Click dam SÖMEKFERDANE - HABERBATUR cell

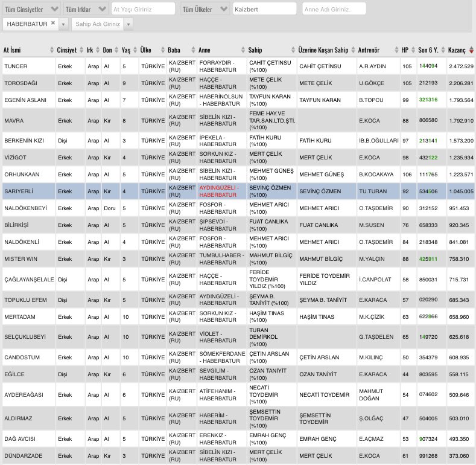pyautogui.click(x=222, y=358)
